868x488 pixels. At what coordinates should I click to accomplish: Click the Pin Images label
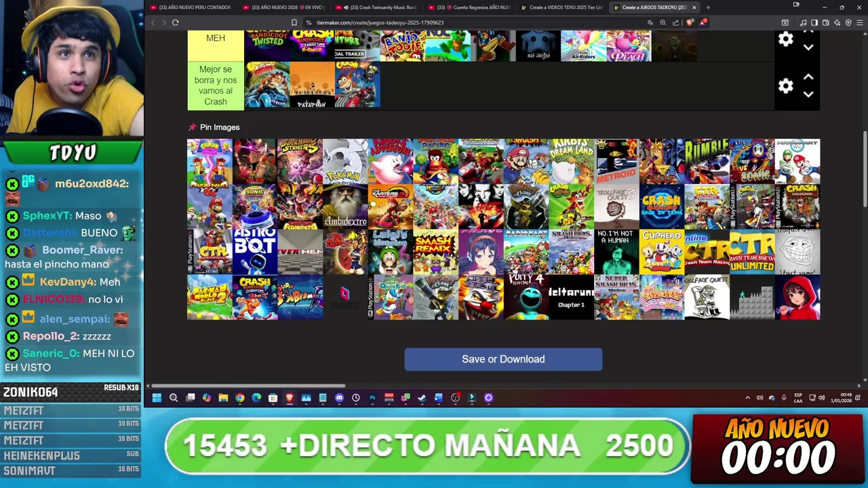tap(219, 127)
